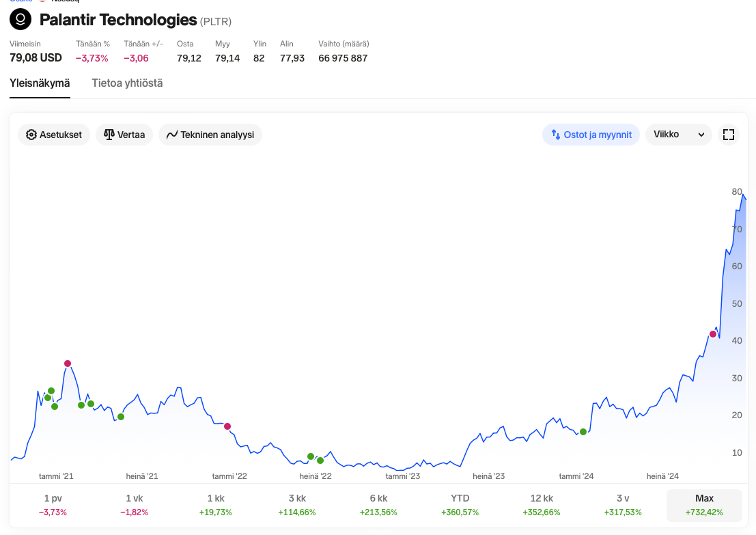Click the heinä '24 axis label

(x=662, y=476)
